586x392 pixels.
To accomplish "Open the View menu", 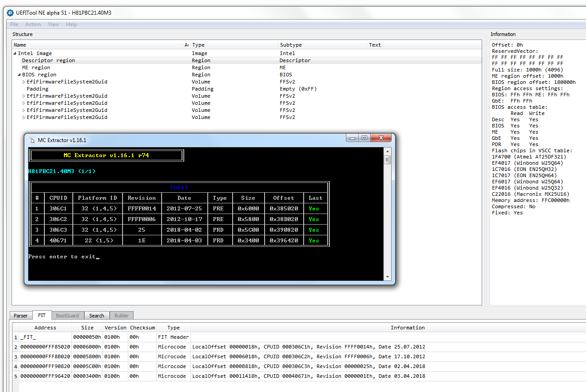I will (x=53, y=24).
